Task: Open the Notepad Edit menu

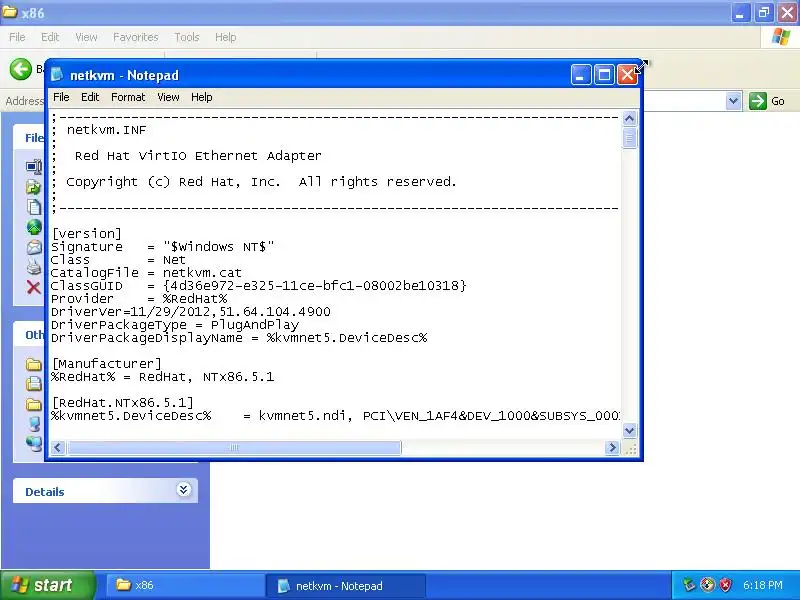Action: (90, 97)
